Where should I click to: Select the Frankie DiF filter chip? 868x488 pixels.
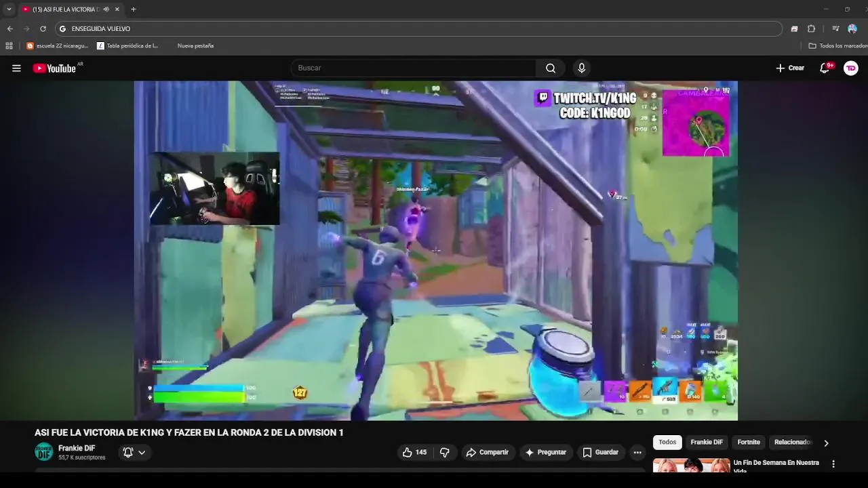pos(707,442)
